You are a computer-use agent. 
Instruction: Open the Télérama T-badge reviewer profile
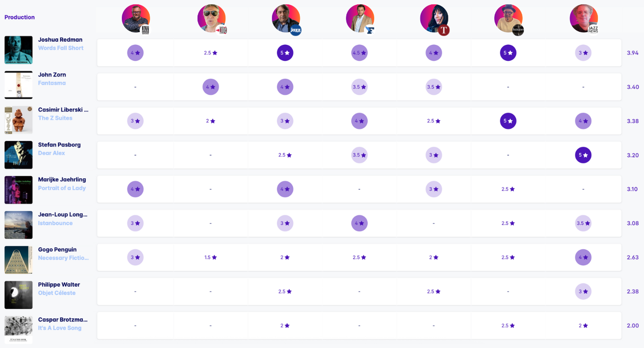(434, 19)
